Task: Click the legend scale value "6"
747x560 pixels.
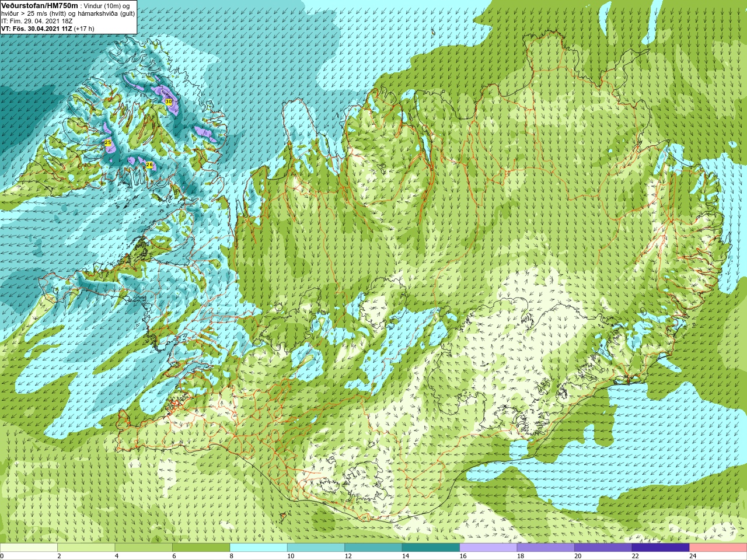Action: 174,556
